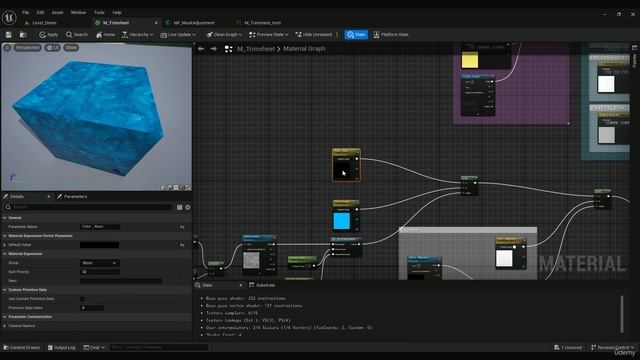Toggle the Stats button
640x360 pixels.
(x=356, y=35)
